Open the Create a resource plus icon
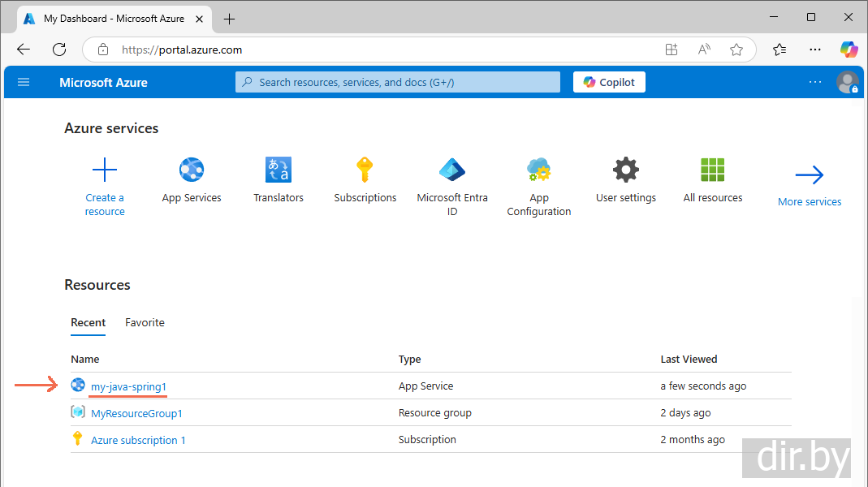Screen dimensions: 868x487 (x=105, y=170)
